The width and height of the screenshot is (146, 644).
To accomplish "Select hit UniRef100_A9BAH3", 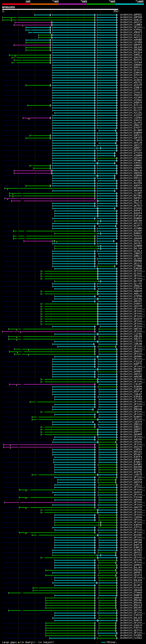I will 131,65.
